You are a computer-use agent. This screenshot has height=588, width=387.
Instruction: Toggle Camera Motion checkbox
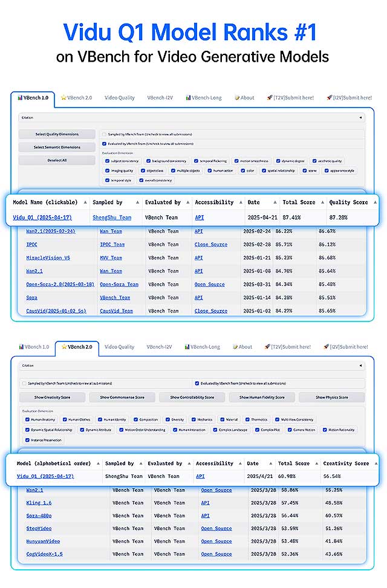(x=290, y=430)
